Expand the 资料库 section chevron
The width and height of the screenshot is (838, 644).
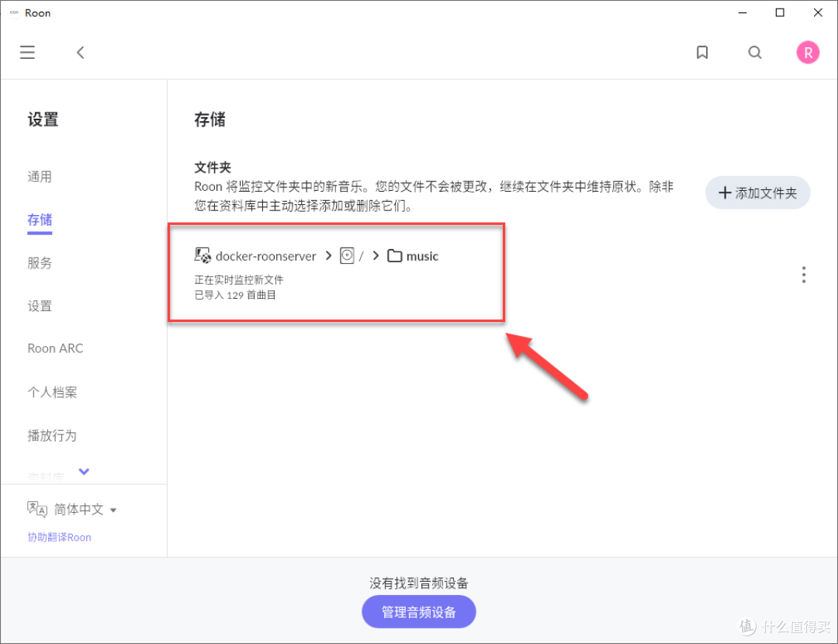83,472
